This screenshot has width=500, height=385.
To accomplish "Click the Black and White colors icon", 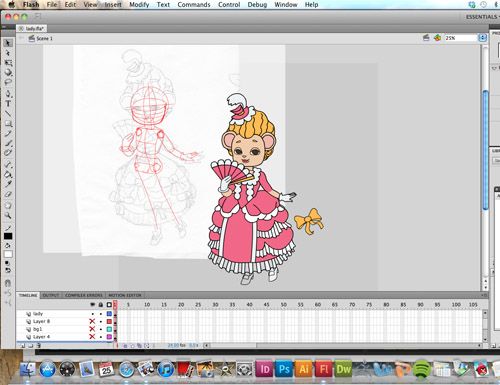I will [7, 263].
